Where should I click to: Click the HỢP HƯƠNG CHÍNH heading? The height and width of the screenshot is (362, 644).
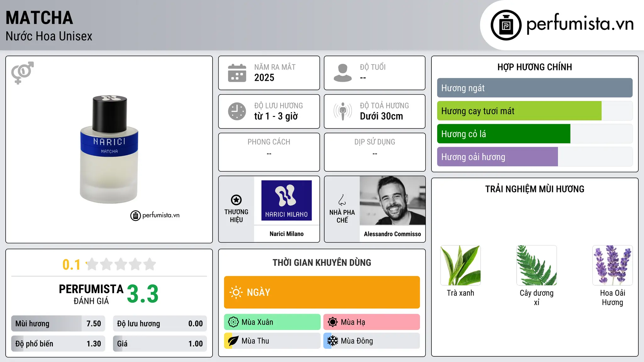coord(535,67)
